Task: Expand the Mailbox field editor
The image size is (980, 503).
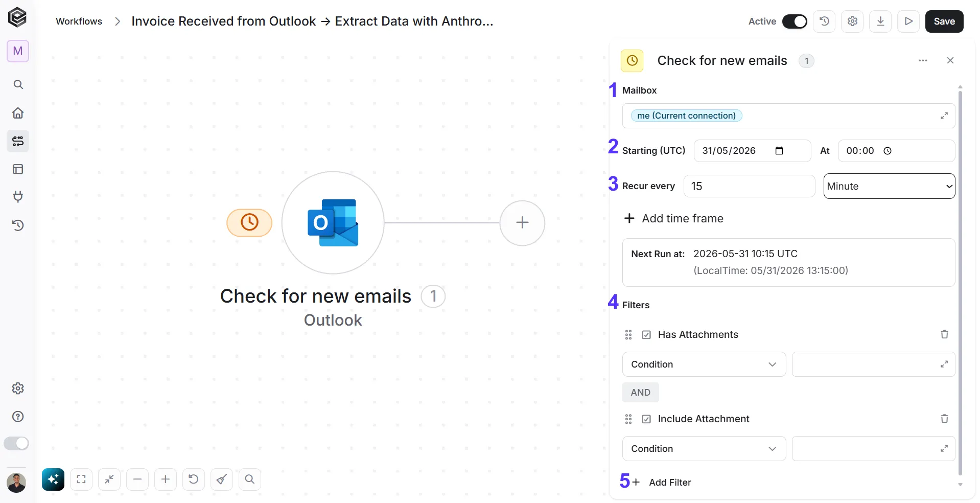Action: click(944, 116)
